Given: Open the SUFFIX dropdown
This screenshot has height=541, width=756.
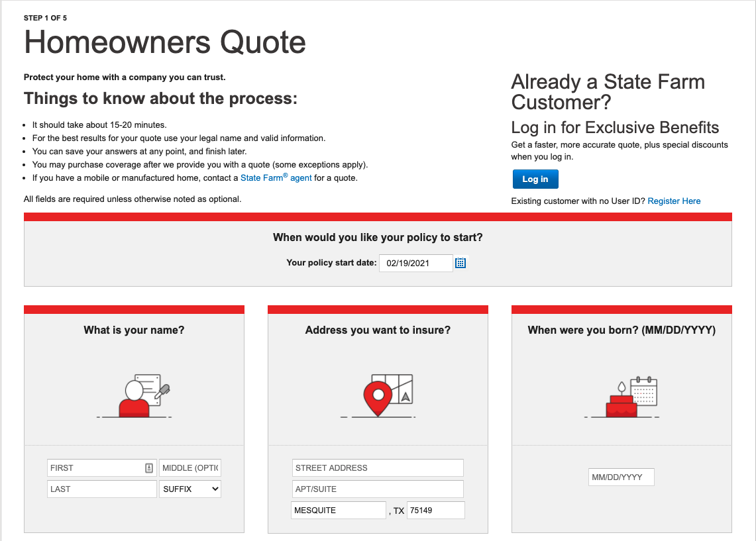Looking at the screenshot, I should (189, 489).
